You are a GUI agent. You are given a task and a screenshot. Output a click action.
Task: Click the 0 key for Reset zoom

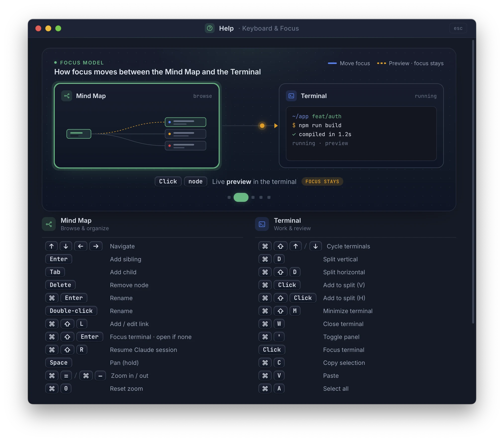click(66, 388)
